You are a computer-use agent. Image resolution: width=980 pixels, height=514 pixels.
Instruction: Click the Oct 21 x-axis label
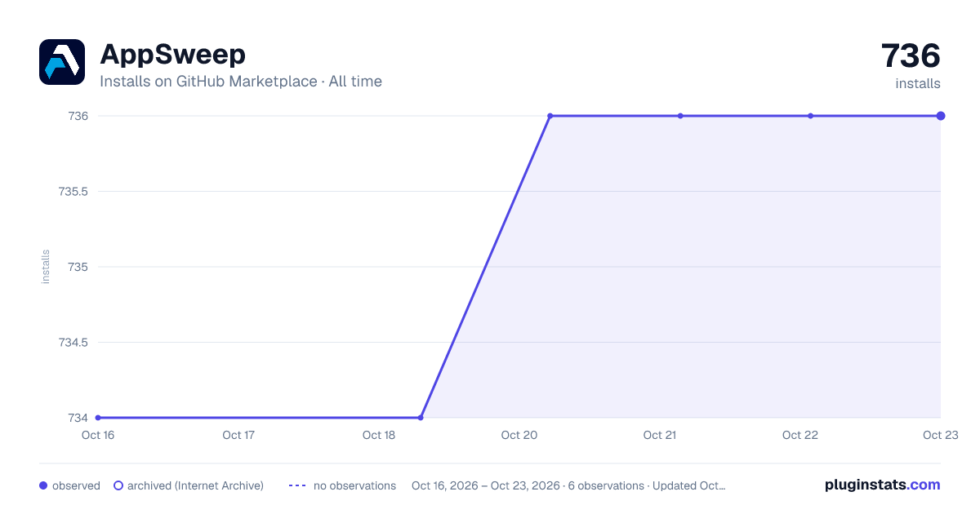pyautogui.click(x=660, y=435)
